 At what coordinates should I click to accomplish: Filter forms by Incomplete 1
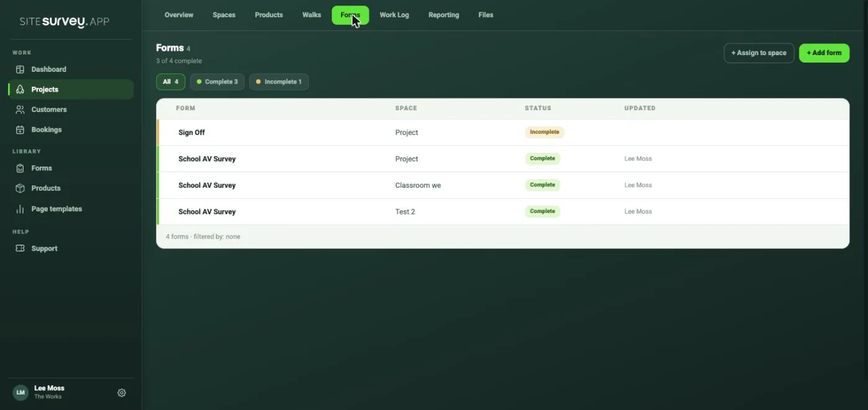point(279,82)
